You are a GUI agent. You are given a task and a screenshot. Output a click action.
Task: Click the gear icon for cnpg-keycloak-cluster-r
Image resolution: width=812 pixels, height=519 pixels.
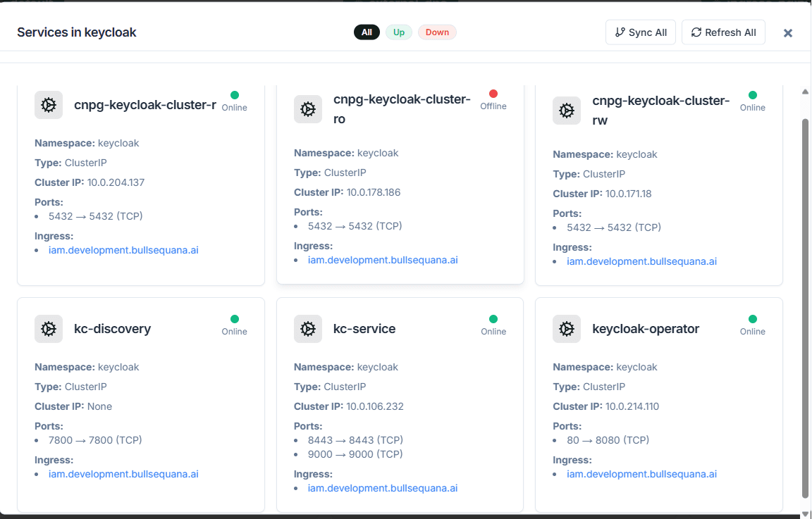click(49, 106)
